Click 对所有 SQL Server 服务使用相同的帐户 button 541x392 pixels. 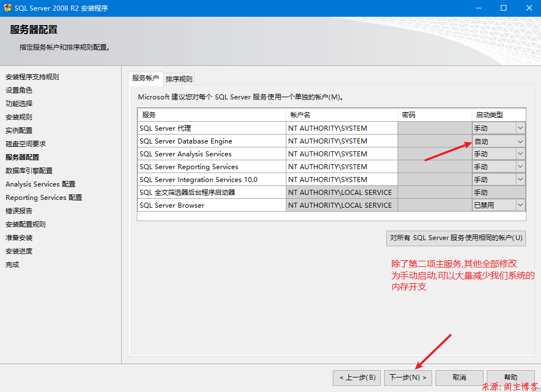pos(456,238)
